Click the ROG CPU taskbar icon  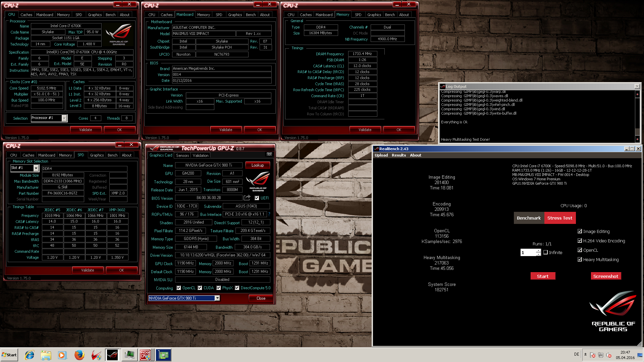tap(146, 355)
